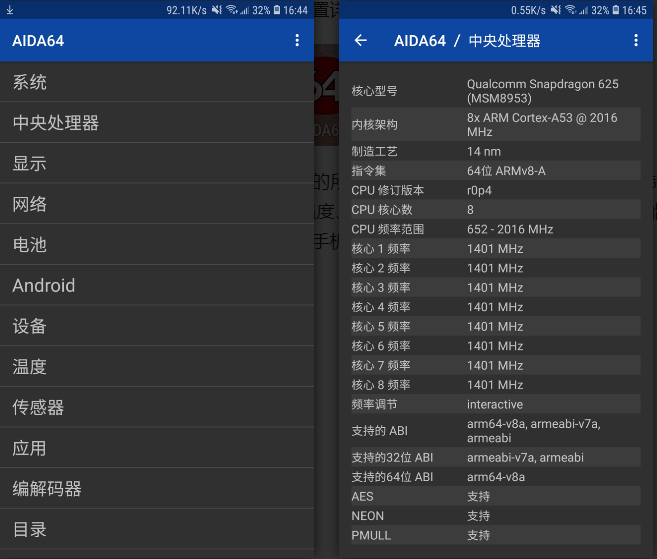Select the NEON row

pyautogui.click(x=496, y=516)
